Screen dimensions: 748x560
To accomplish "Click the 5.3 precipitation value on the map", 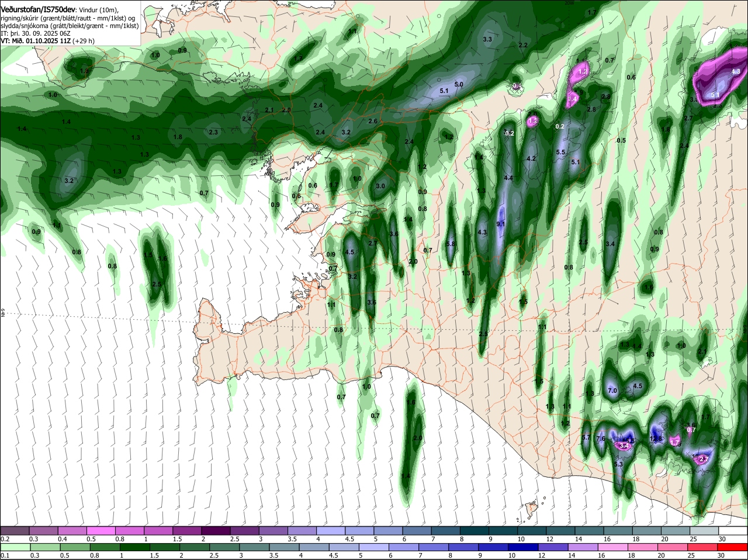I will coord(619,464).
